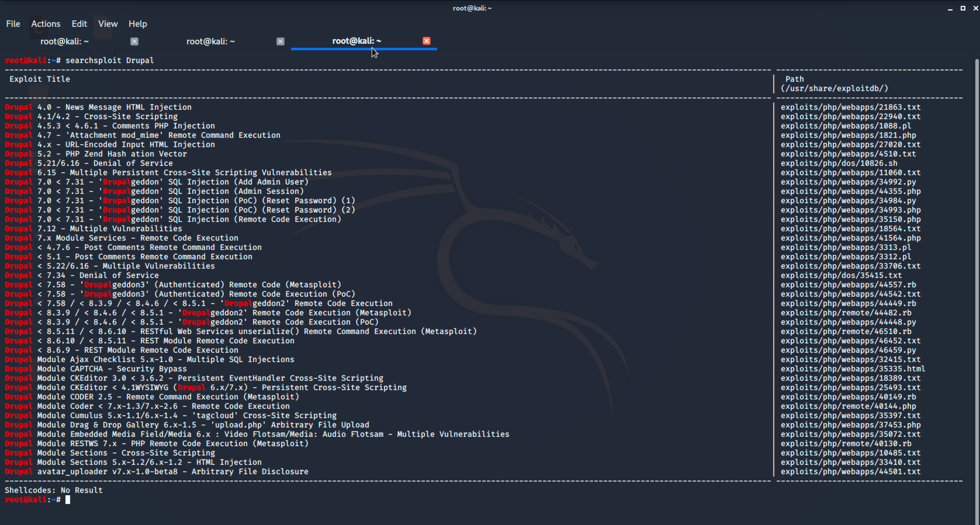Close the first root@kali tab
The image size is (980, 525).
coord(134,41)
